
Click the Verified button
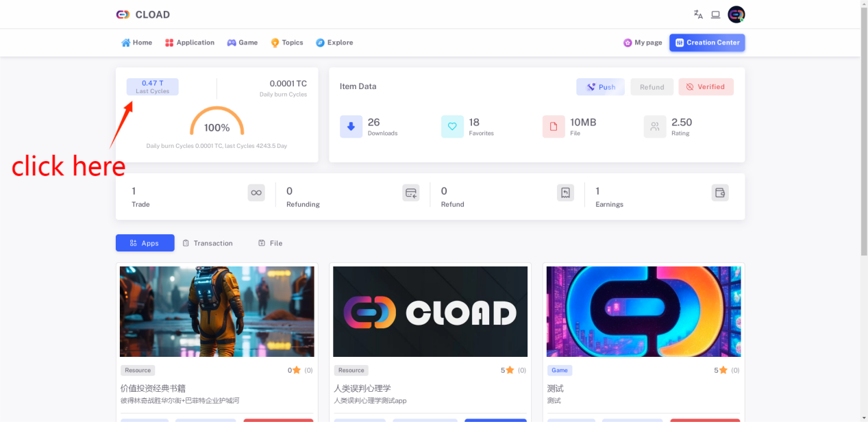click(706, 87)
